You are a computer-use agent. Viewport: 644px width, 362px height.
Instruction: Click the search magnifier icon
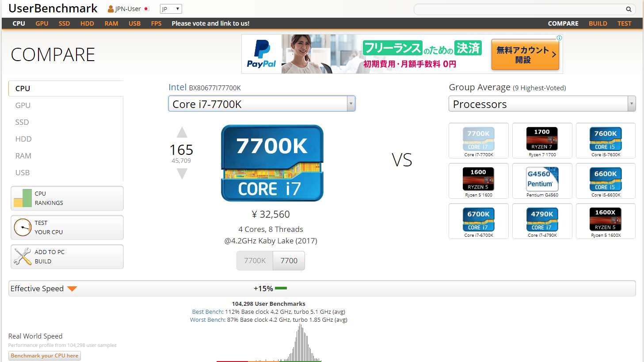point(629,9)
